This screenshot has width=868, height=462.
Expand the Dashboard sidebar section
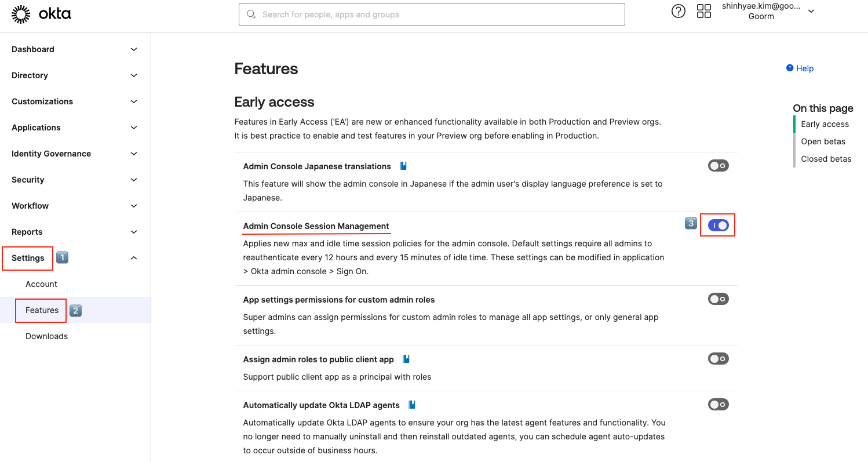(x=134, y=49)
